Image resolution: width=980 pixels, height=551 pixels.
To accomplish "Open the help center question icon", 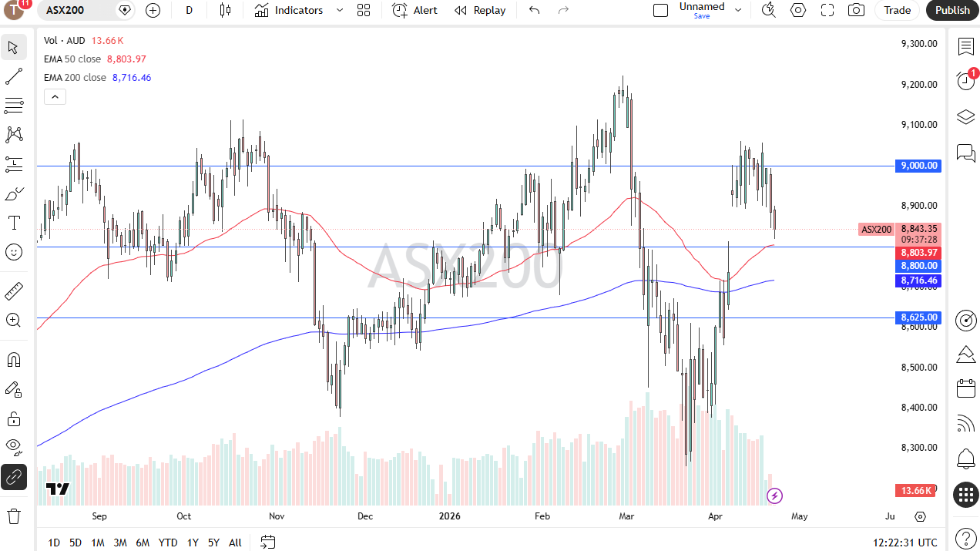I will (966, 537).
